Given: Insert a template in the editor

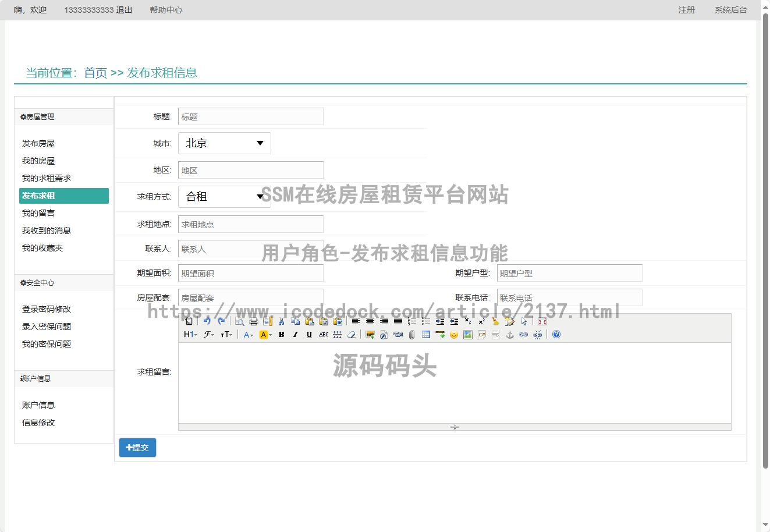Looking at the screenshot, I should (x=268, y=321).
